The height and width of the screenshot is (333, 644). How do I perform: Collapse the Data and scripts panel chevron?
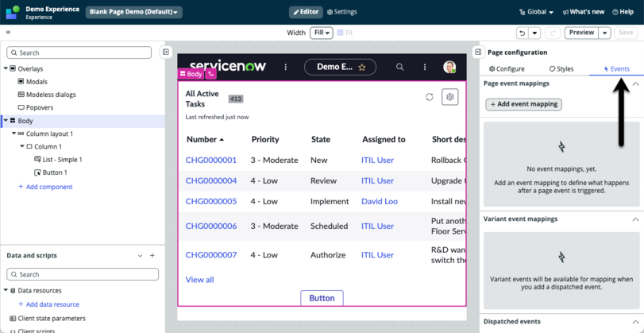(140, 256)
